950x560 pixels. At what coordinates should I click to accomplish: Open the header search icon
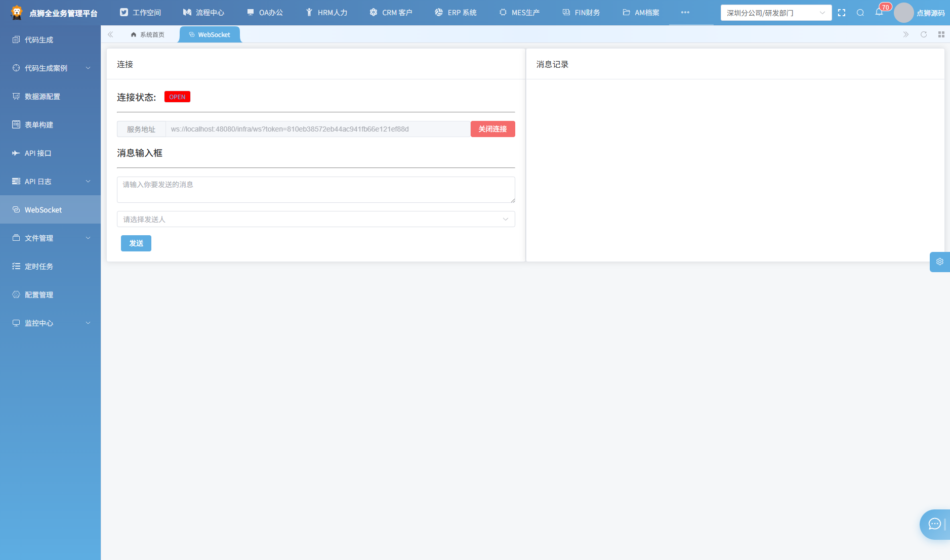pos(860,13)
